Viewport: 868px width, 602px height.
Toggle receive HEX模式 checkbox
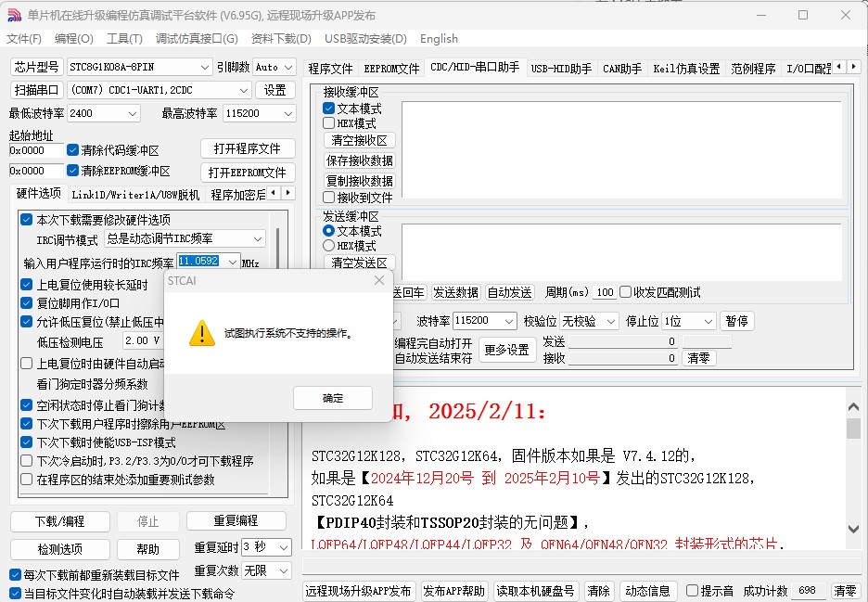coord(329,123)
